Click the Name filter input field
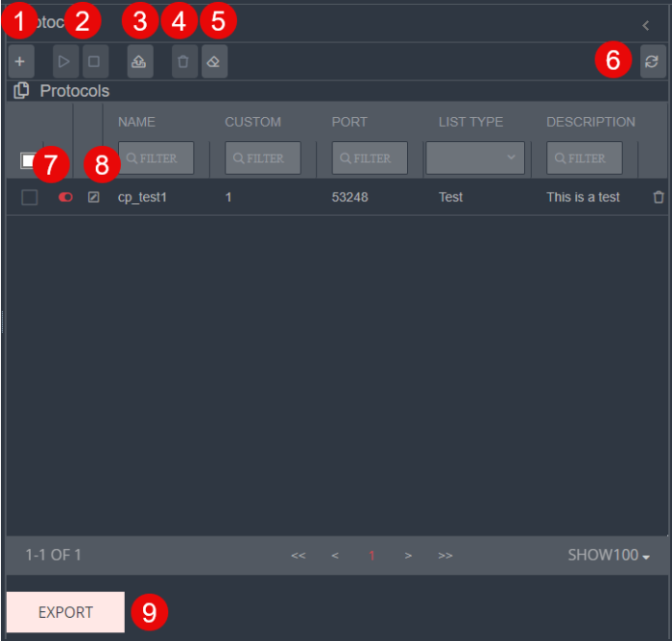The height and width of the screenshot is (641, 672). pos(156,158)
